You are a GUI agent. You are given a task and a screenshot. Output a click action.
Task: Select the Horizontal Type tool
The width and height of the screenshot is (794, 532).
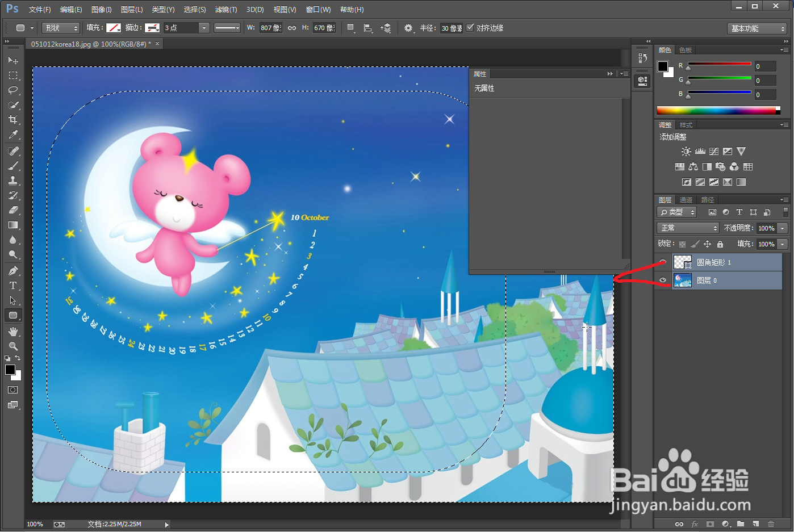tap(13, 286)
